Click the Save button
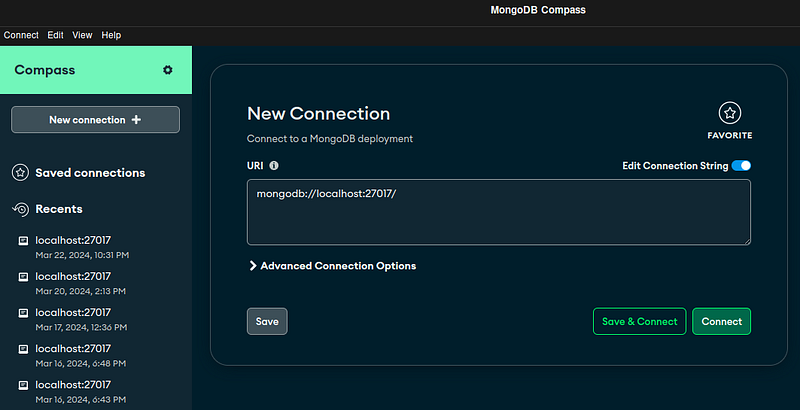This screenshot has width=800, height=410. pos(267,321)
